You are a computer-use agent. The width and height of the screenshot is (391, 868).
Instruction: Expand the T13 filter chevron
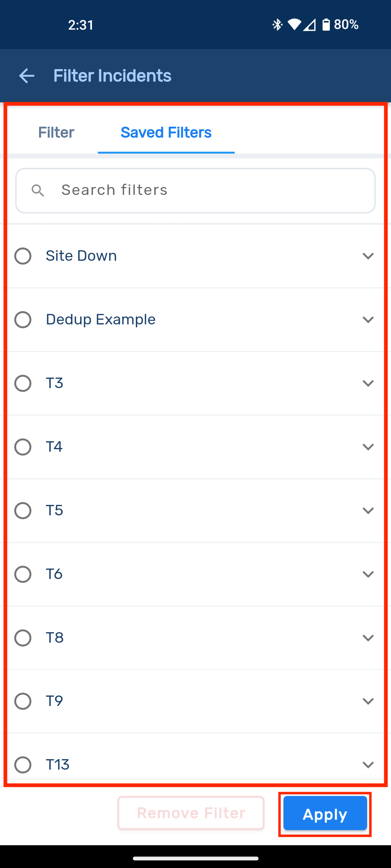click(368, 765)
